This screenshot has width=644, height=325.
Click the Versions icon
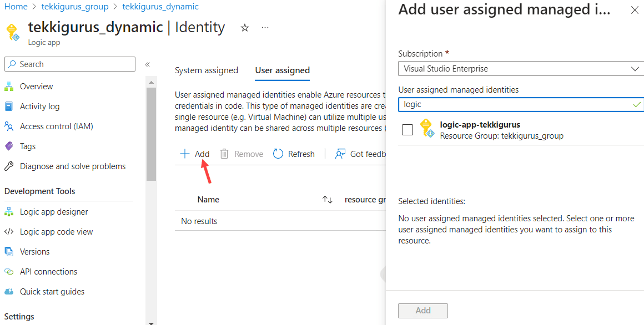[9, 252]
